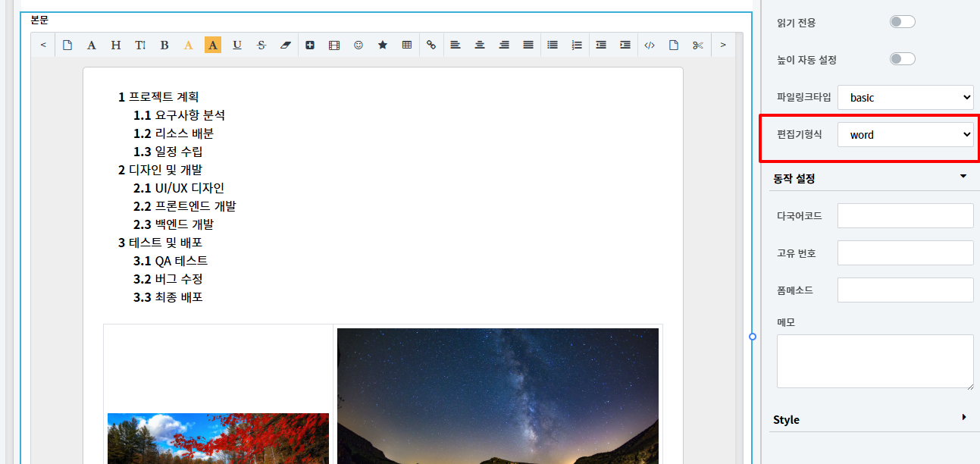Click the text '2 디자인 및 개발'
Screen dimensions: 980x464
(x=160, y=170)
